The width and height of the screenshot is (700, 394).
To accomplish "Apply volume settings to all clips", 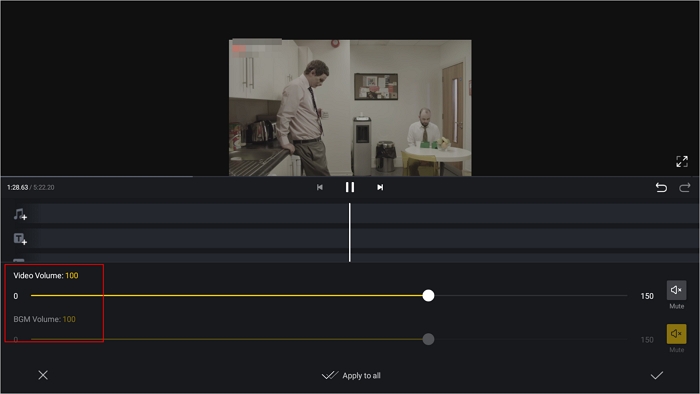I will tap(351, 376).
